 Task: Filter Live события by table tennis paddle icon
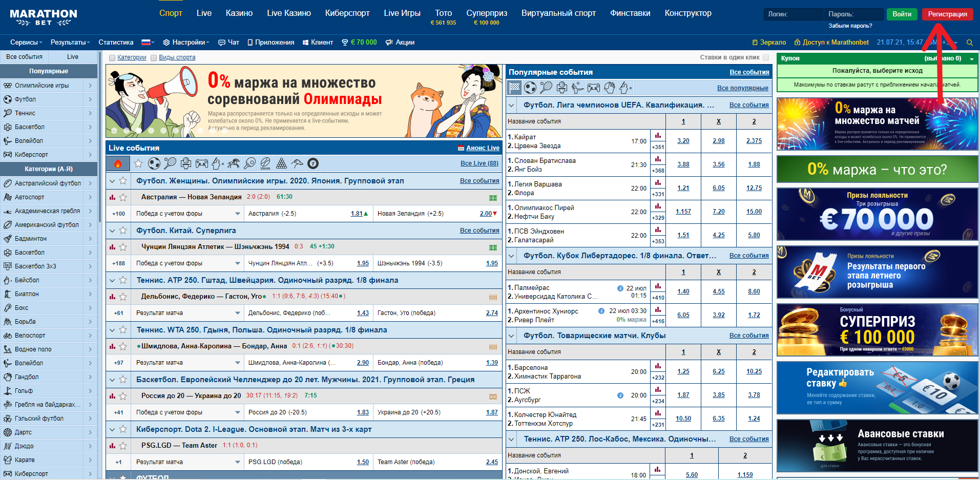[x=249, y=163]
